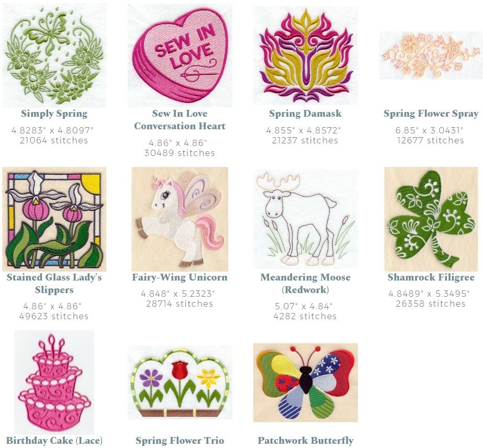
Task: Select the pink Birthday Cake lace image
Action: tap(54, 383)
